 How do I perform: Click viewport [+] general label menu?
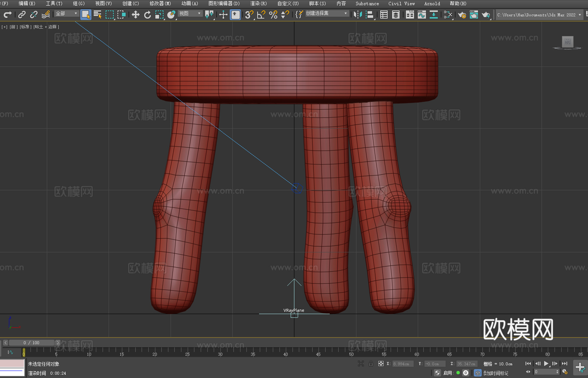[x=4, y=27]
